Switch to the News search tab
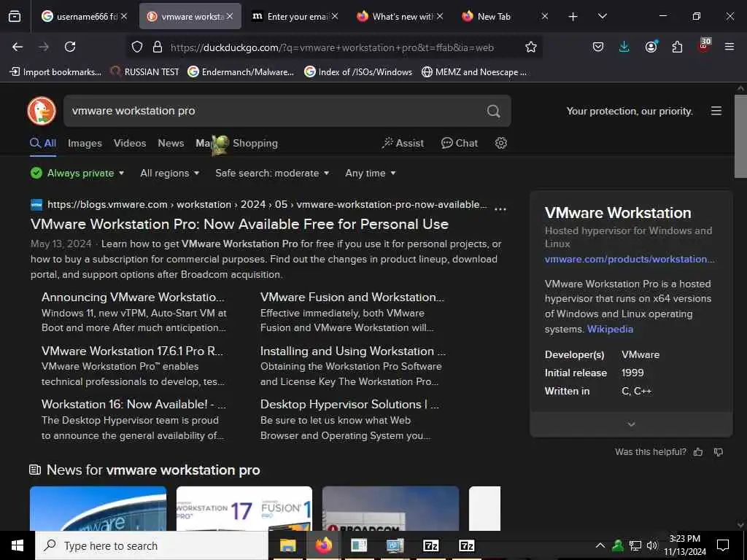The width and height of the screenshot is (747, 560). pyautogui.click(x=171, y=143)
